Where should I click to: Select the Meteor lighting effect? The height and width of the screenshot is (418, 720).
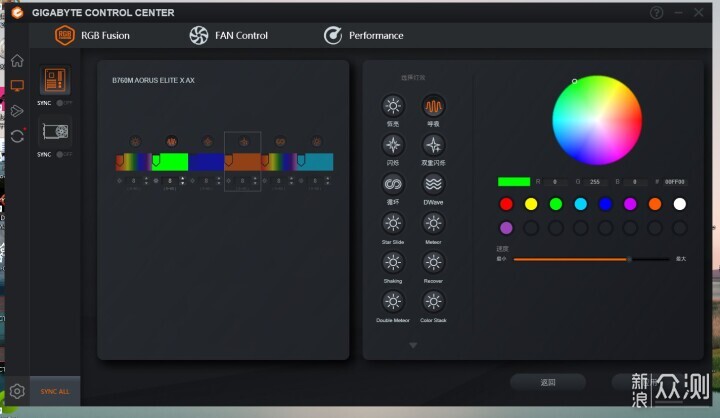pos(433,224)
